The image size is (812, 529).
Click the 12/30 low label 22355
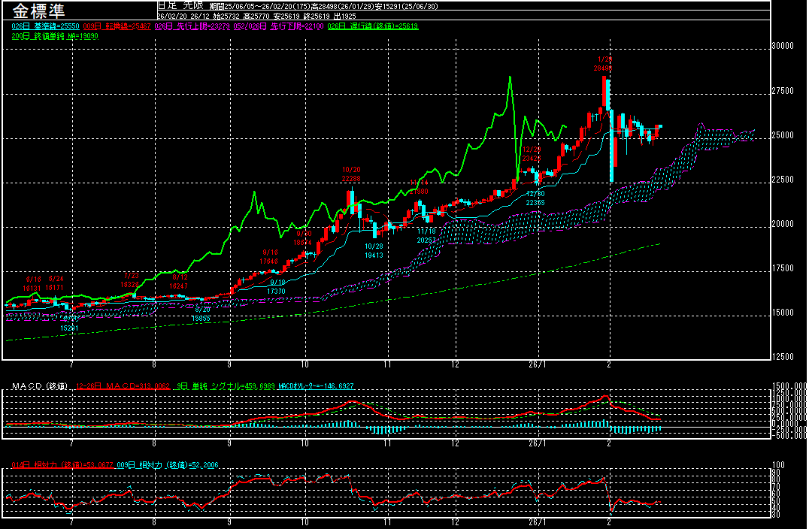(x=535, y=203)
